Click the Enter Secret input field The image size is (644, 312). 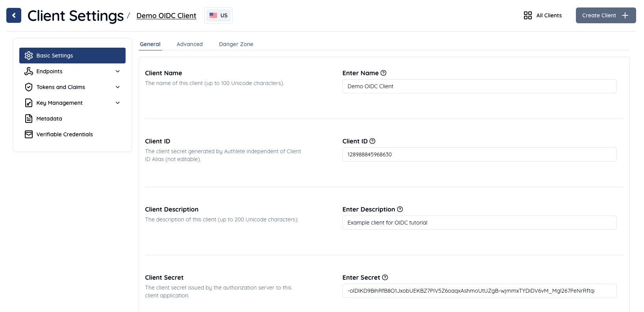[x=479, y=291]
